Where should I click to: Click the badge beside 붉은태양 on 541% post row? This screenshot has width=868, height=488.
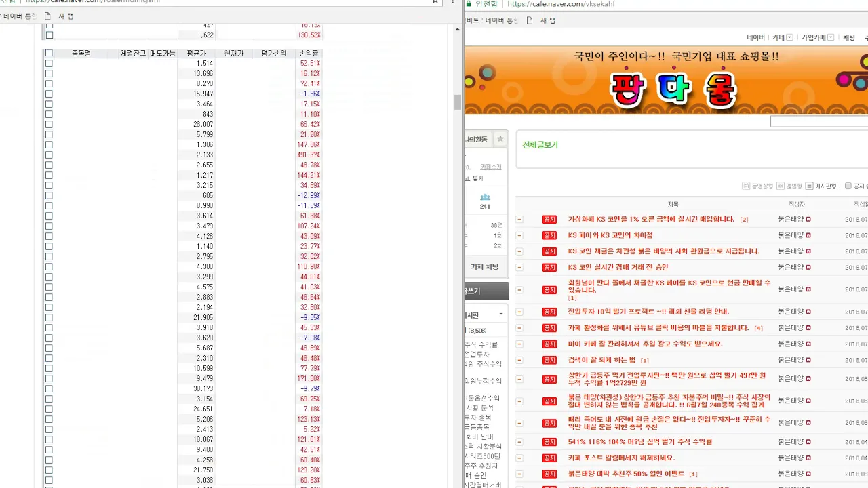(x=808, y=442)
